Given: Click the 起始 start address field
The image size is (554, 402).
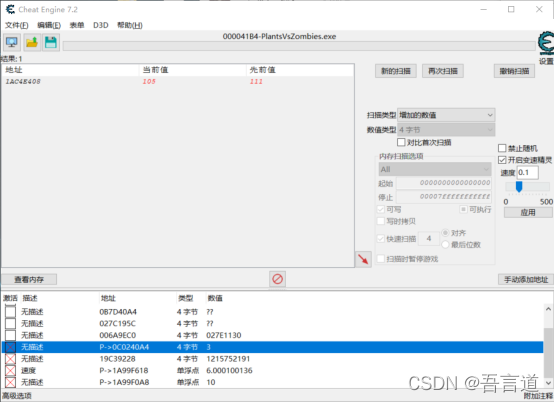Looking at the screenshot, I should (444, 183).
